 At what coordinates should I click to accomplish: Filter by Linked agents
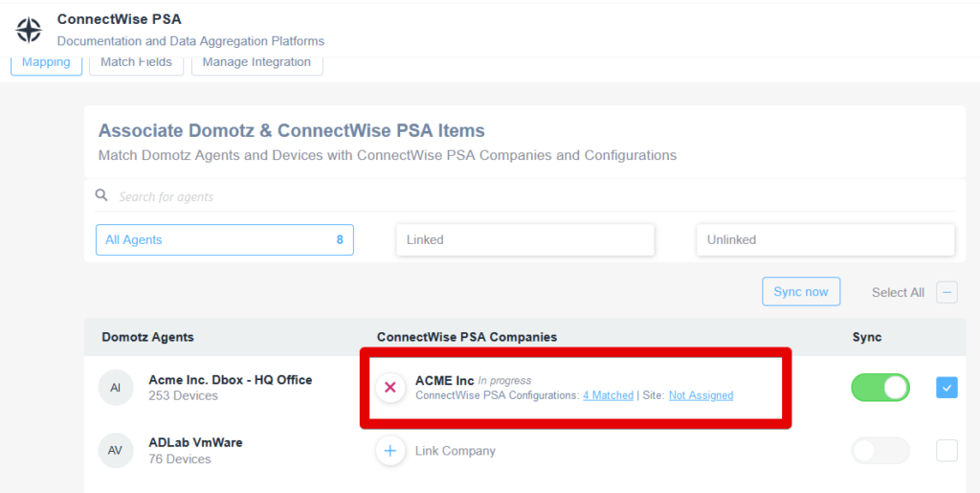click(525, 240)
